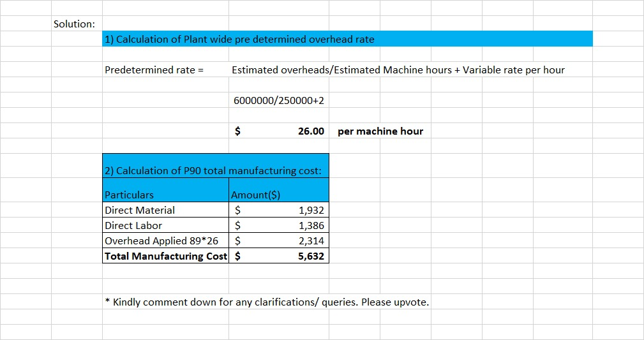The width and height of the screenshot is (644, 340).
Task: Select the 'Total Manufacturing Cost' label cell
Action: 165,255
